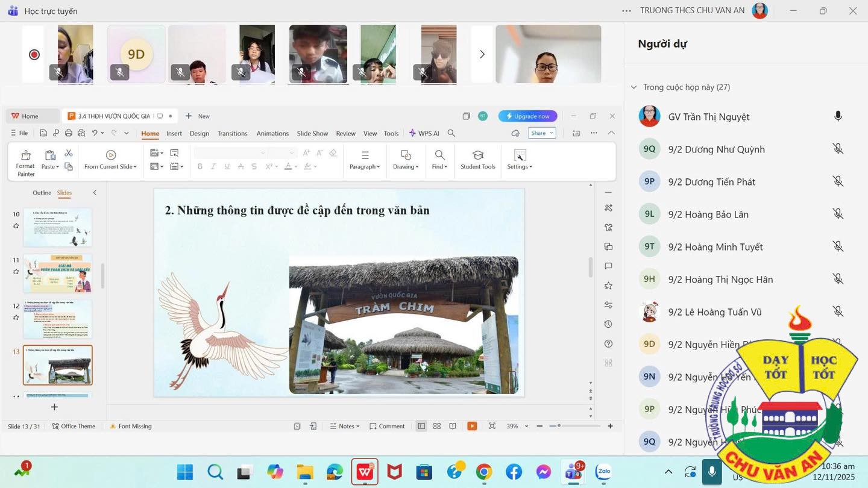Show next participants with arrow button
The height and width of the screenshot is (488, 868).
pyautogui.click(x=482, y=55)
